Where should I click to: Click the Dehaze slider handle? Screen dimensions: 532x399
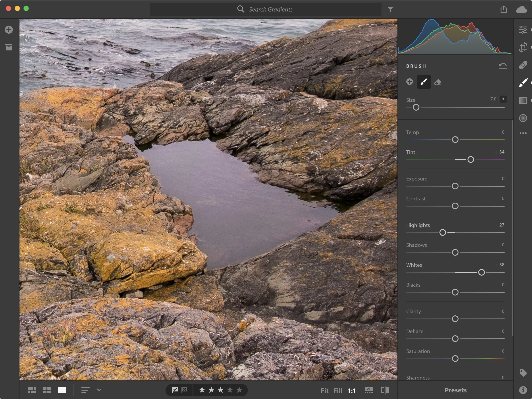(x=455, y=339)
